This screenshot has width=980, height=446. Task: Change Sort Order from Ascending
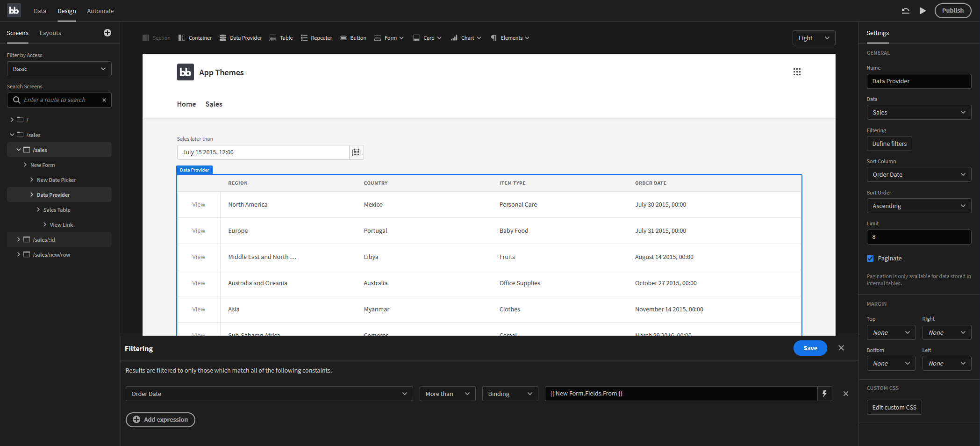[x=918, y=206]
